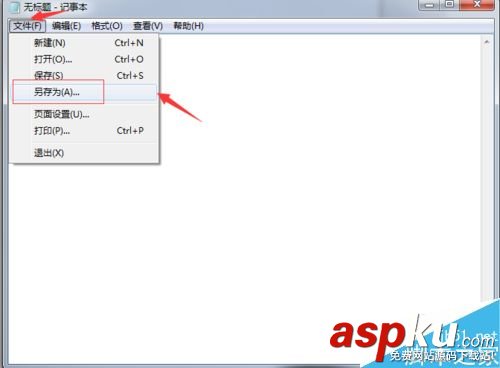The image size is (500, 368).
Task: Click the scrollbar up arrow
Action: pyautogui.click(x=487, y=42)
